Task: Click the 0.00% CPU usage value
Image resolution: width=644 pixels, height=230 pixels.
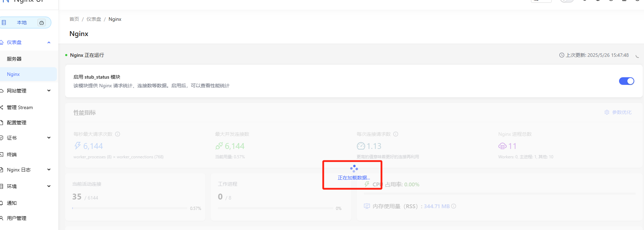Action: pyautogui.click(x=412, y=185)
